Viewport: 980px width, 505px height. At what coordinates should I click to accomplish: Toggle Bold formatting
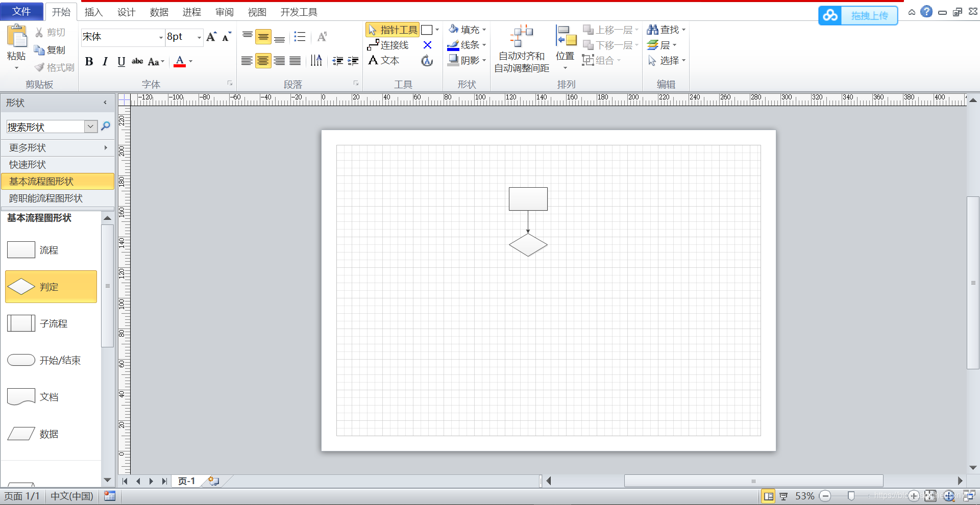89,62
